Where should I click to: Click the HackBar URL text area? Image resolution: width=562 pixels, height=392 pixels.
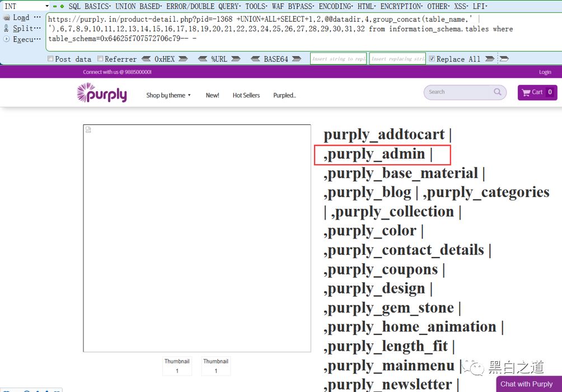coord(303,32)
